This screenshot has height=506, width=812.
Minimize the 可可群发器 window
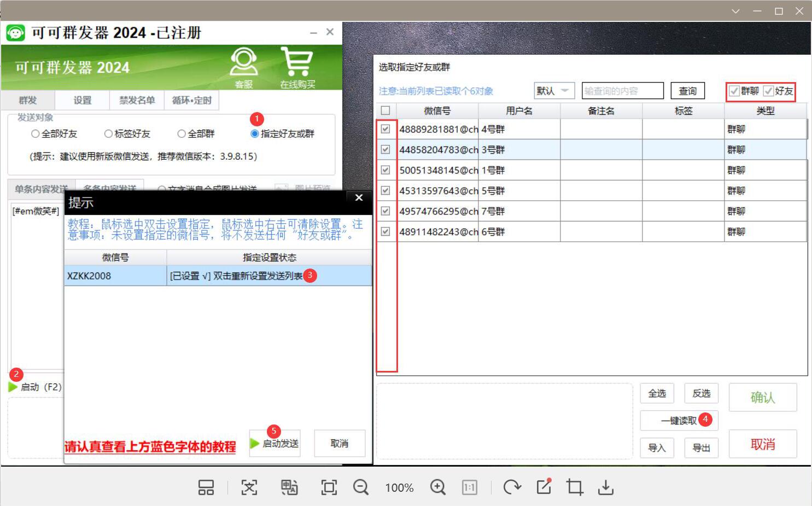point(313,33)
